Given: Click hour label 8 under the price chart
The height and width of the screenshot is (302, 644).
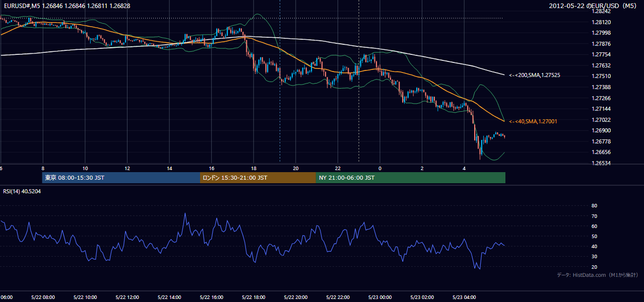Looking at the screenshot, I should pos(43,169).
